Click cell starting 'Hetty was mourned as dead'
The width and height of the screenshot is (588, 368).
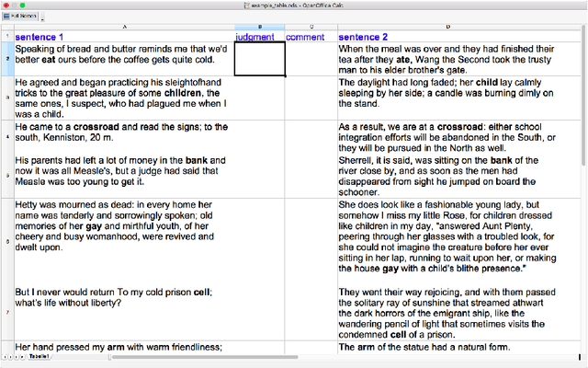coord(125,242)
